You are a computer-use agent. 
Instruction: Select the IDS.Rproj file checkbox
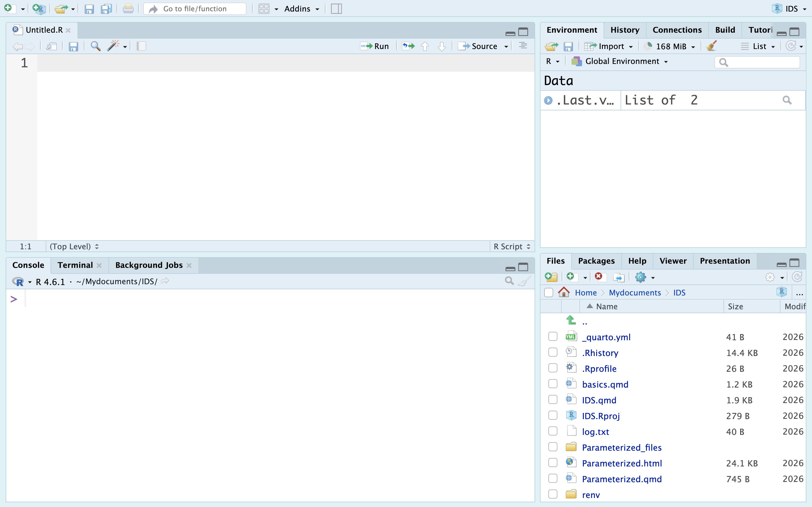(x=553, y=415)
